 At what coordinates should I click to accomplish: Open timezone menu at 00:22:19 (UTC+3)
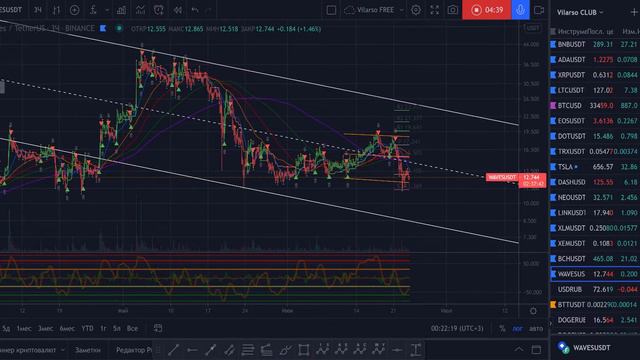457,328
